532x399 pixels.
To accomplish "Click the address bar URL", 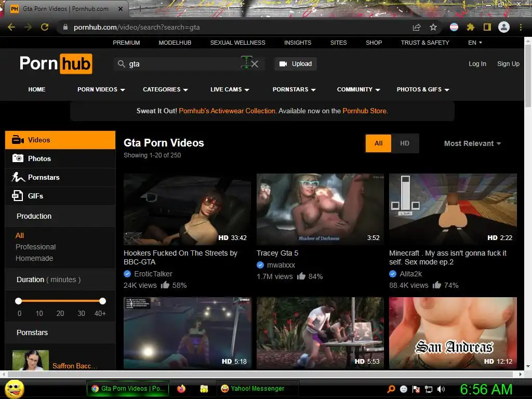I will pos(137,27).
